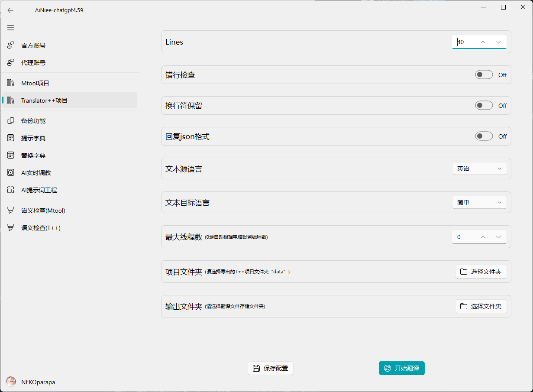Screen dimensions: 533x392
Task: Click the 官方账号 sidebar icon
Action: click(11, 45)
